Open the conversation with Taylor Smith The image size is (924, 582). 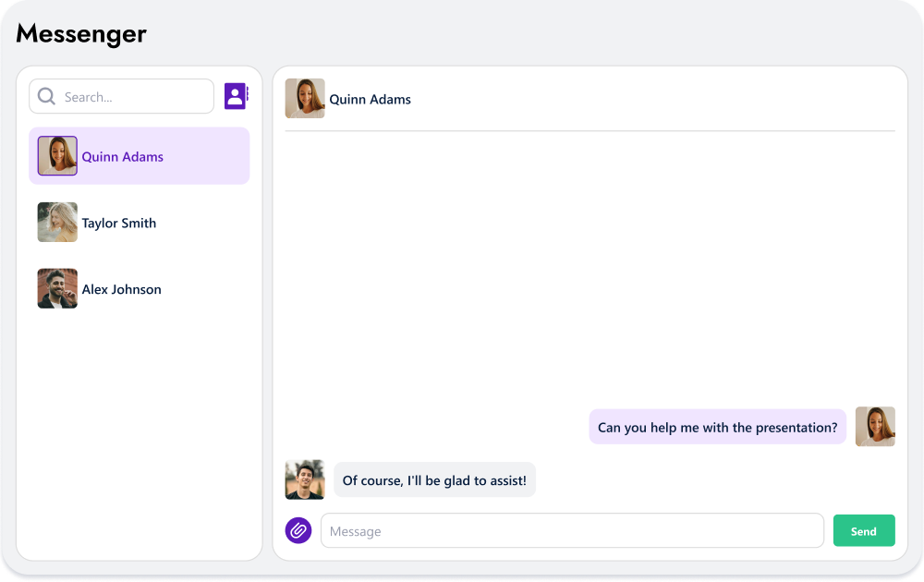click(139, 222)
